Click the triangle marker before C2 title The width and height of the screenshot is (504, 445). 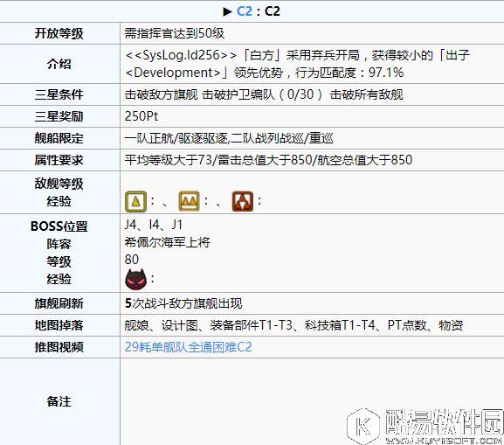[x=228, y=11]
